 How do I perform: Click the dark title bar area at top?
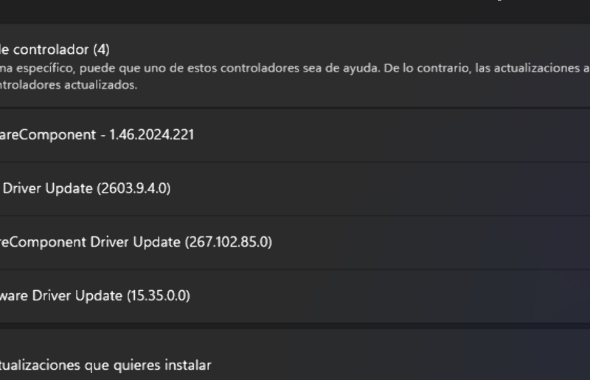295,11
